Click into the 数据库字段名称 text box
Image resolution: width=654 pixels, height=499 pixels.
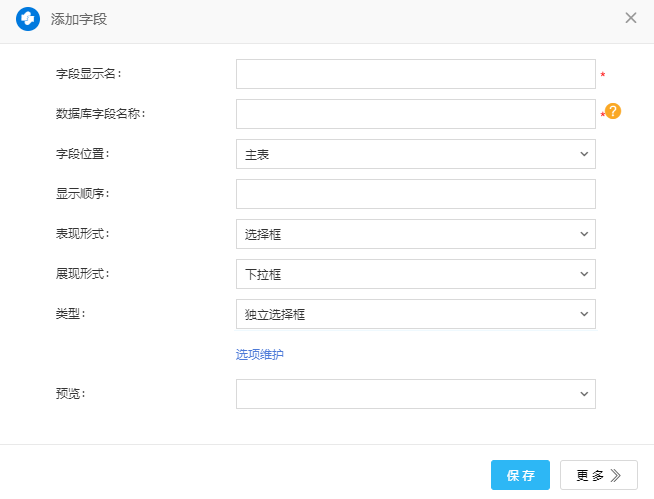coord(415,114)
